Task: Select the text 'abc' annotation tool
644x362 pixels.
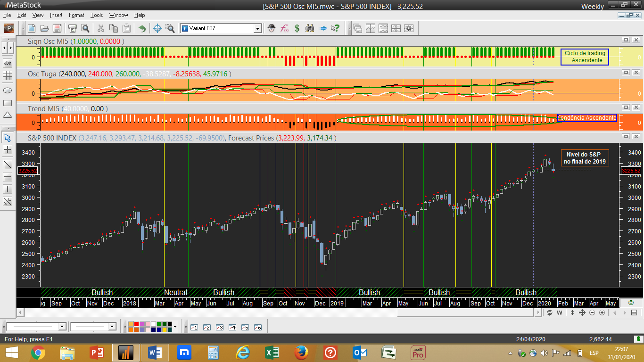Action: [x=8, y=63]
